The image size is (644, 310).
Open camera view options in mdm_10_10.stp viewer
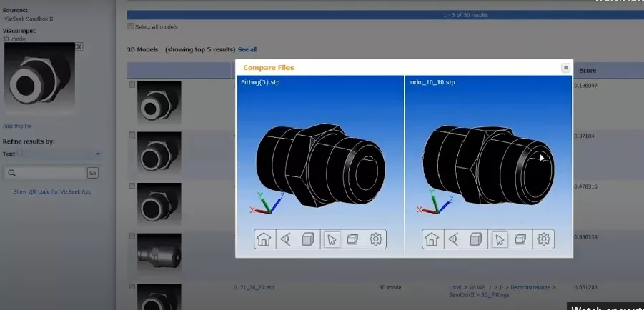(453, 239)
